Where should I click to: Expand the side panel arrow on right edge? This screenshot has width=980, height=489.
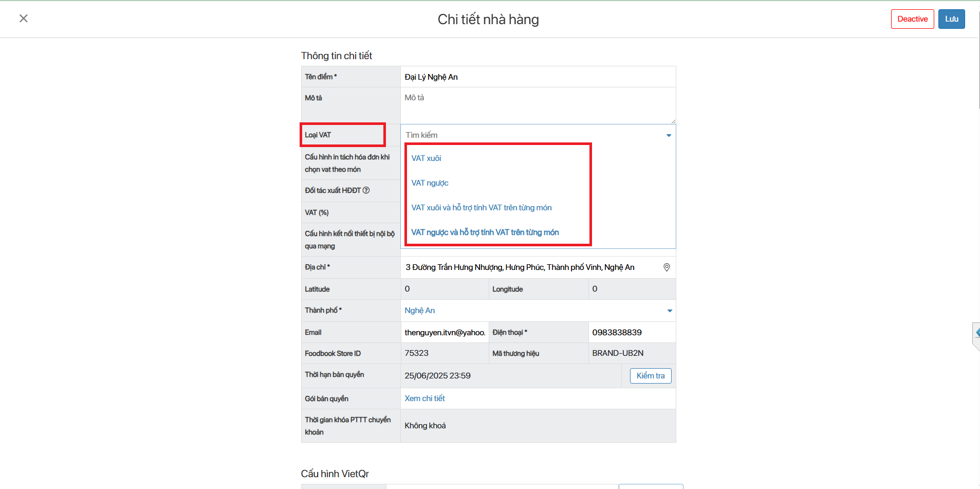976,333
